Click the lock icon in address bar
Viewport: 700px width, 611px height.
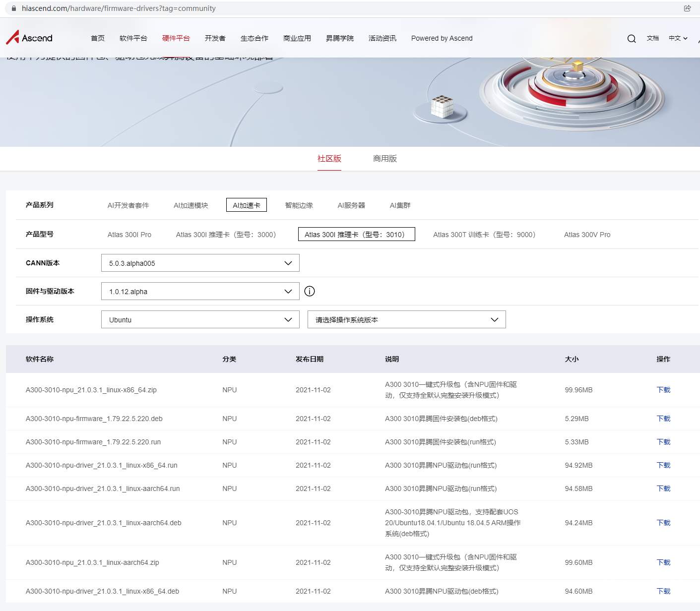pyautogui.click(x=14, y=8)
